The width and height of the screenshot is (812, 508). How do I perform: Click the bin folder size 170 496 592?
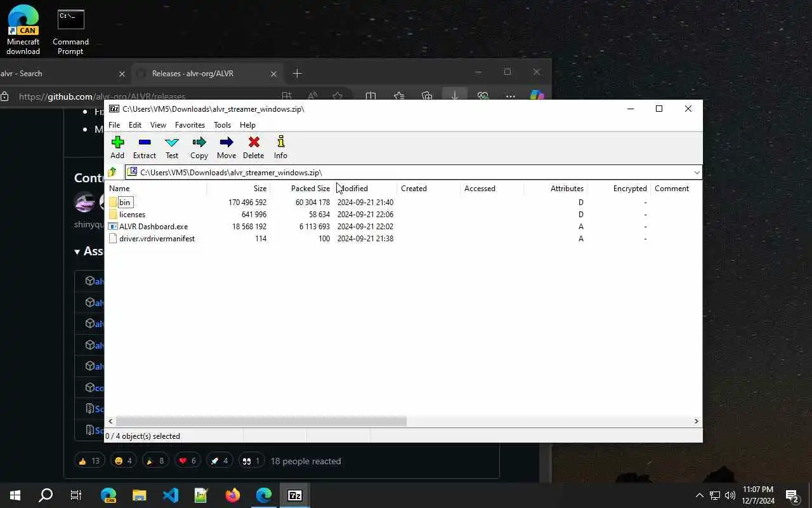click(x=247, y=203)
